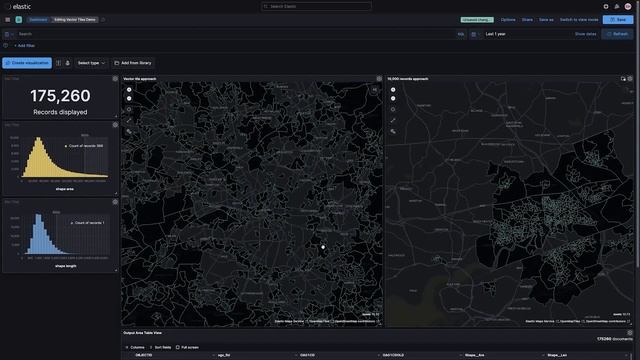
Task: Open the controls icon next to Create visualization
Action: pyautogui.click(x=58, y=63)
